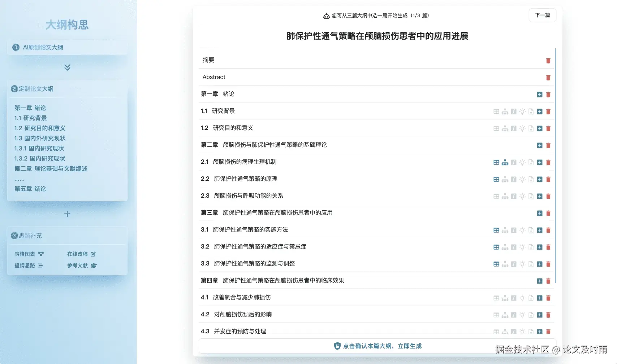Viewport: 617px width, 364px height.
Task: Delete the Abstract row using its red trash icon
Action: pos(548,77)
